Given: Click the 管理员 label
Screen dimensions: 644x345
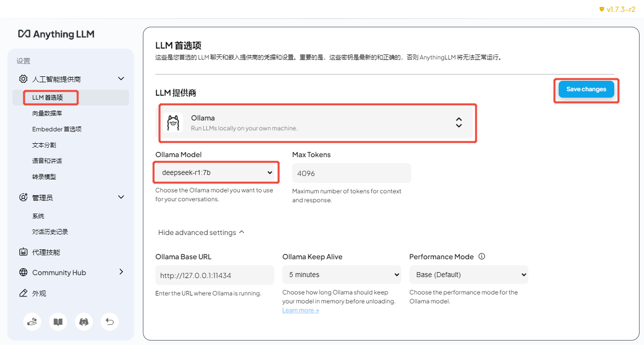Looking at the screenshot, I should (43, 198).
